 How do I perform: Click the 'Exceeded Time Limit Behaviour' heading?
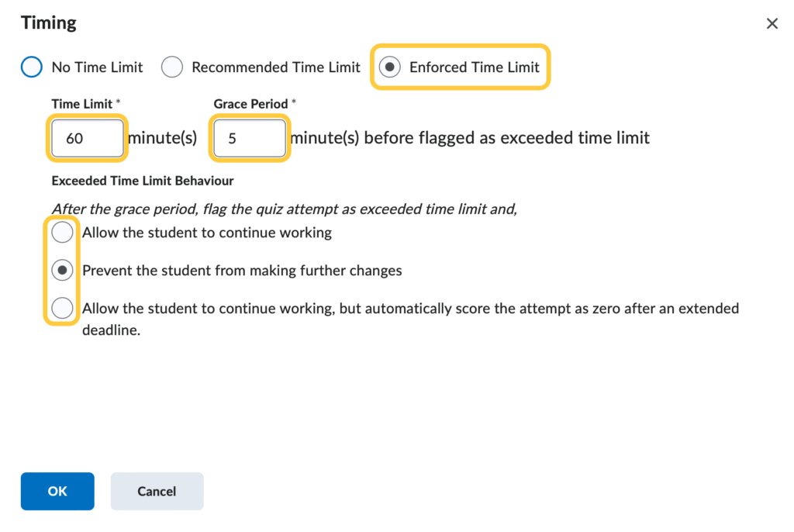143,181
